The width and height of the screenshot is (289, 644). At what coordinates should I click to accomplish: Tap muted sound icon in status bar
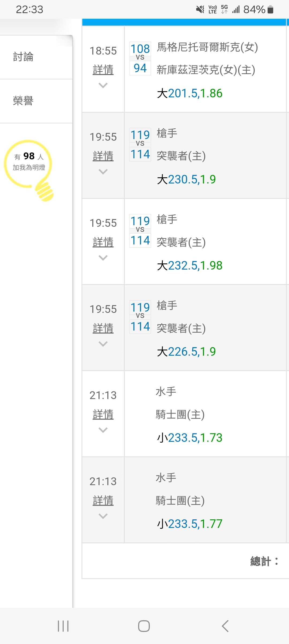pos(200,10)
